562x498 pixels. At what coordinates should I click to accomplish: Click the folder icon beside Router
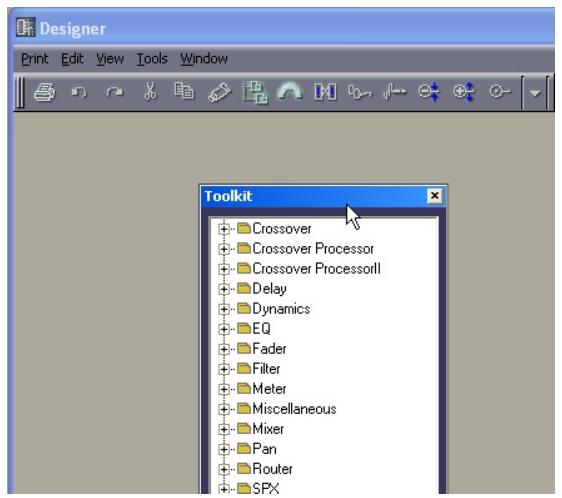244,469
